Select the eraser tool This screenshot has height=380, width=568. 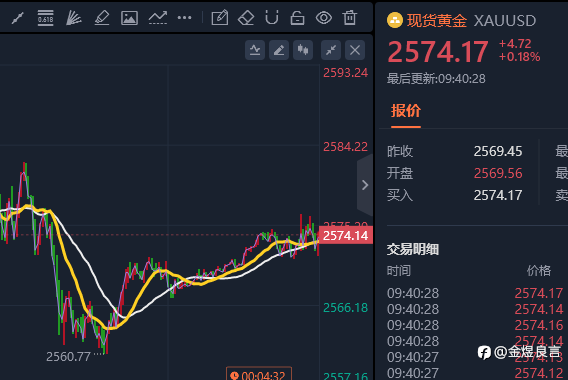pyautogui.click(x=246, y=18)
